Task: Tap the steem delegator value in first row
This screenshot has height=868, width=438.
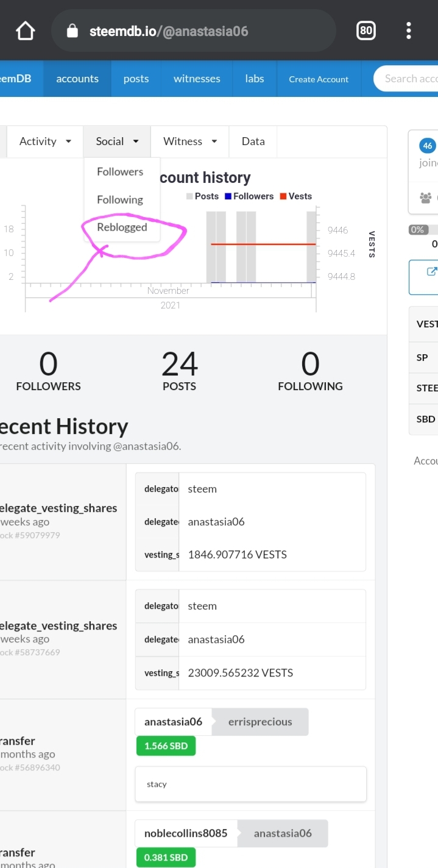Action: point(202,489)
